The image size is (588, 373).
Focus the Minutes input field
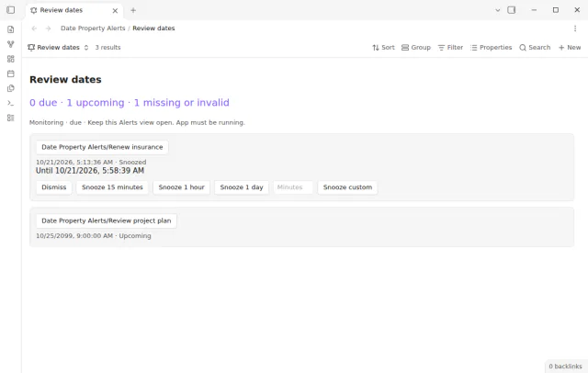click(293, 187)
